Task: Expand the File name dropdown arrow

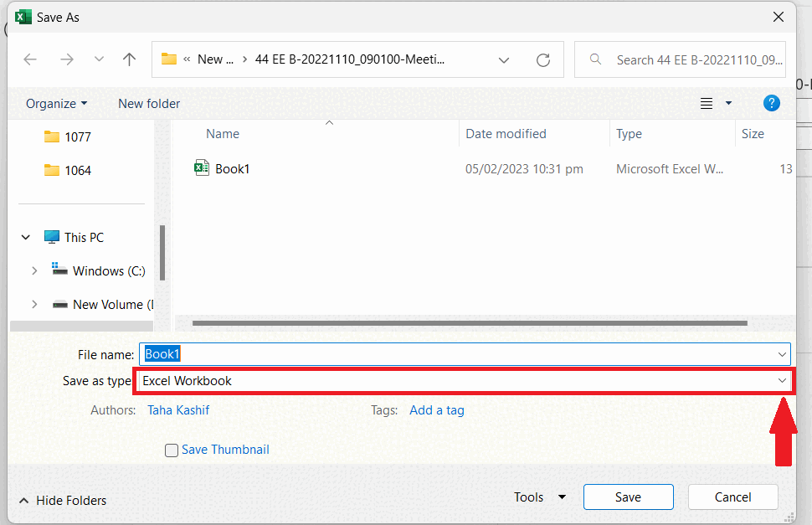Action: 781,353
